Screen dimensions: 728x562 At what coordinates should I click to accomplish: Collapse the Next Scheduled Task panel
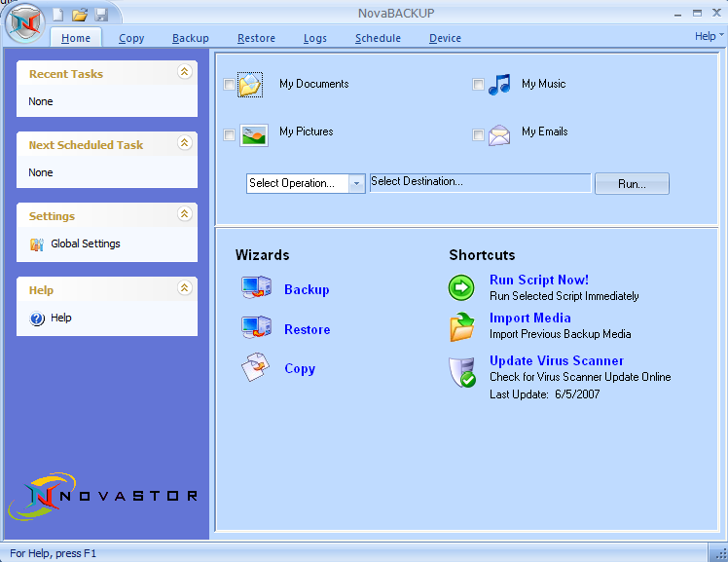tap(184, 142)
